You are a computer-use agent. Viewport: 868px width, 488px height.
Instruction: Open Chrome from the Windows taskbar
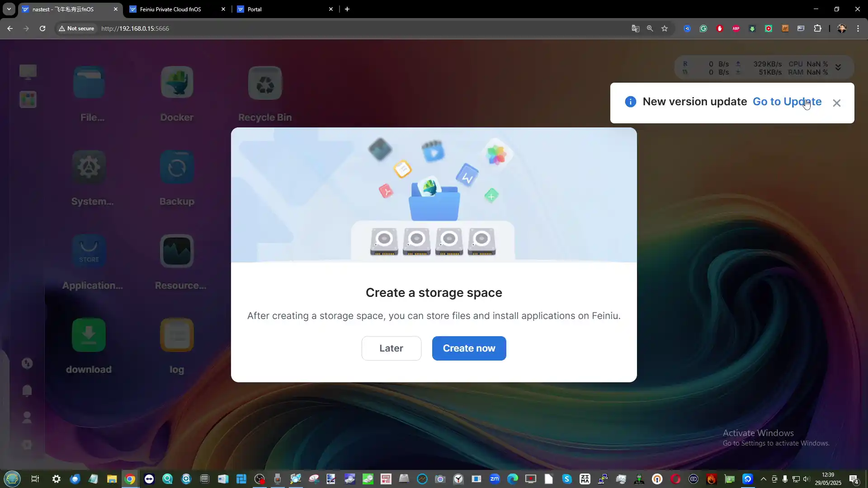point(130,479)
